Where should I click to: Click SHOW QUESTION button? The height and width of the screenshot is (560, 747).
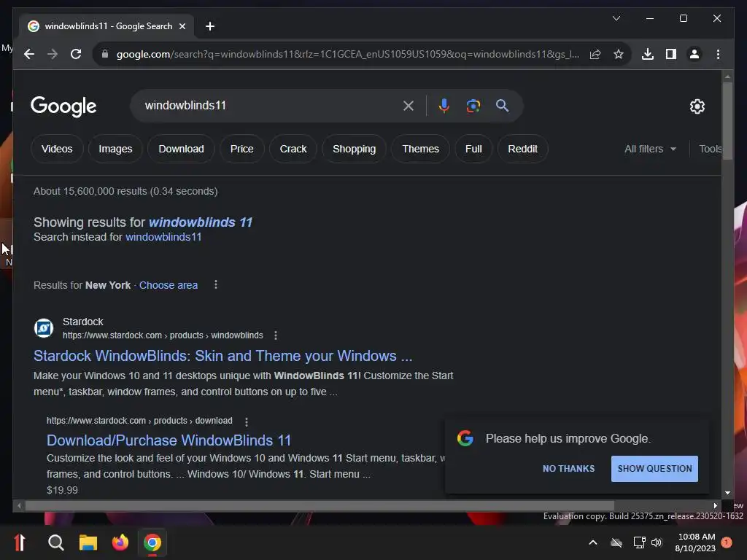click(654, 469)
